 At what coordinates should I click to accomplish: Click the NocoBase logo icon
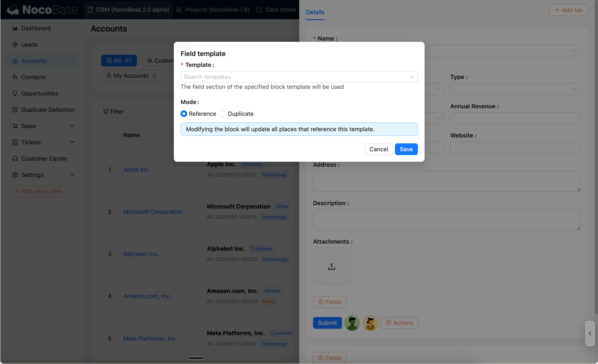13,10
